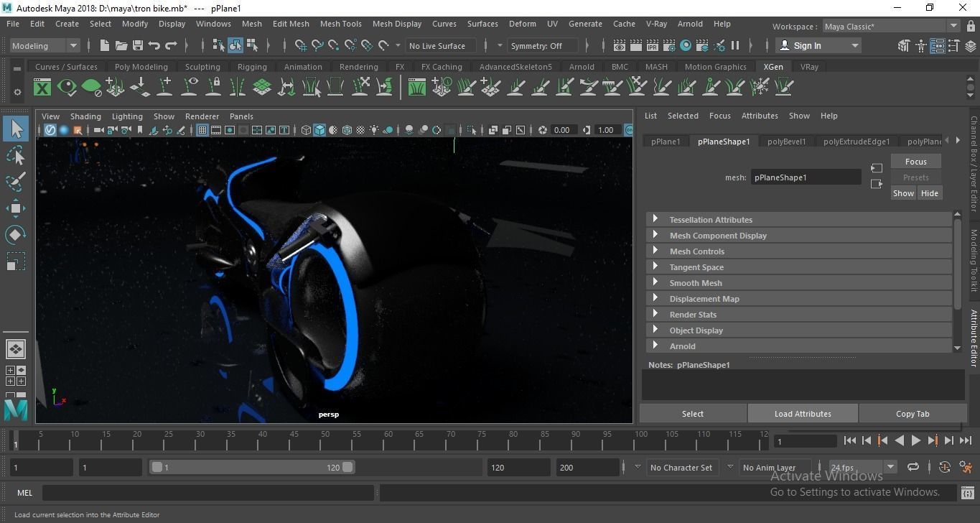Open the Sign In dropdown
The image size is (980, 523).
(x=818, y=45)
